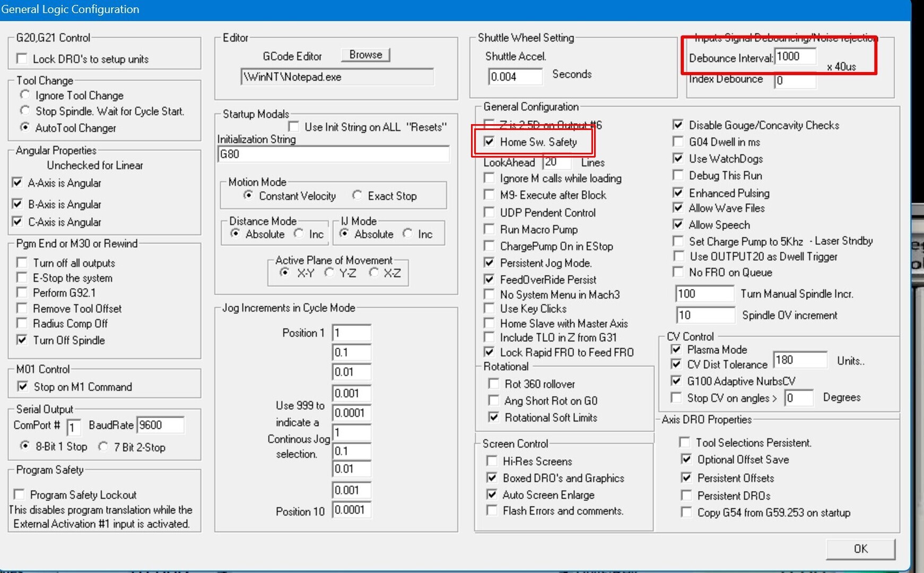Click the Debounce Interval input field
Screen dimensions: 924x573
[795, 57]
